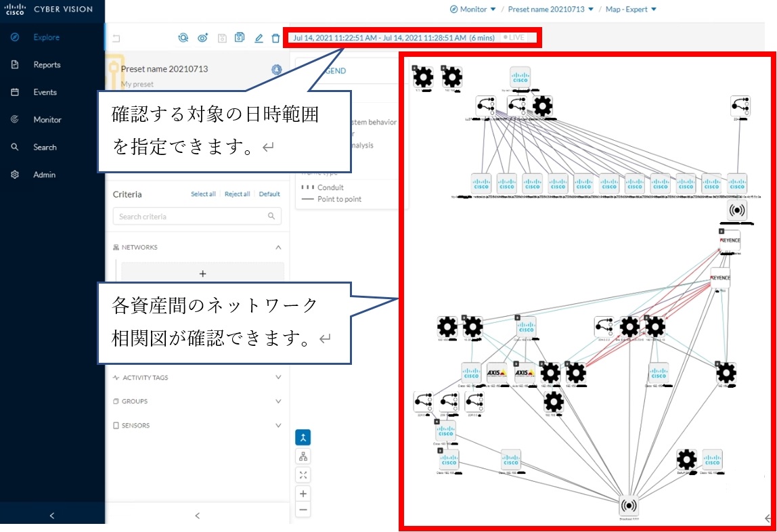Select the lower KEYENCE device node
The width and height of the screenshot is (777, 532).
click(720, 278)
